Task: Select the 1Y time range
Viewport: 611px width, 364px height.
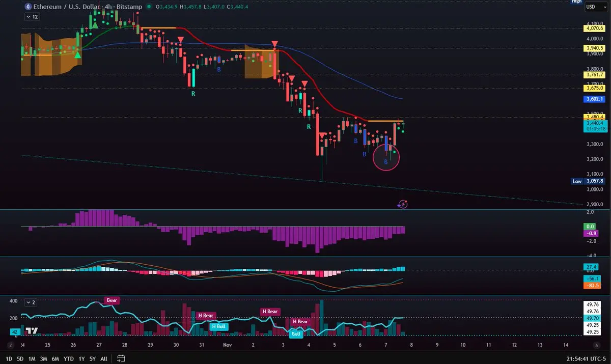Action: (81, 358)
